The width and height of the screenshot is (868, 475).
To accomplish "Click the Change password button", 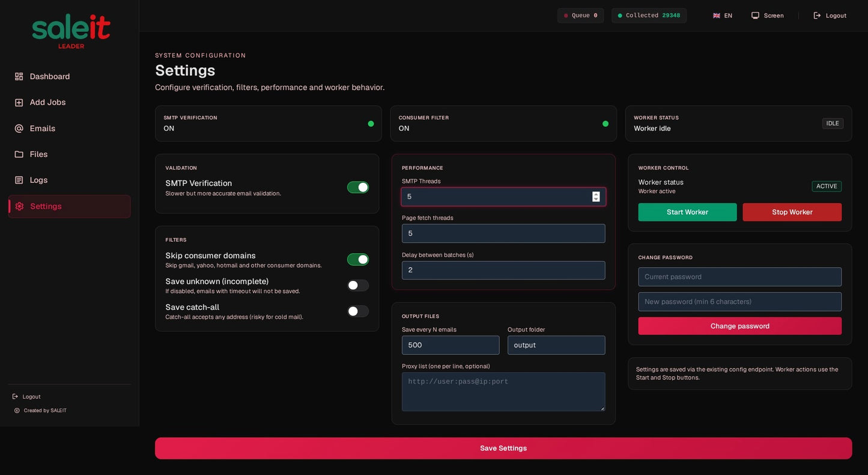I will (x=740, y=326).
